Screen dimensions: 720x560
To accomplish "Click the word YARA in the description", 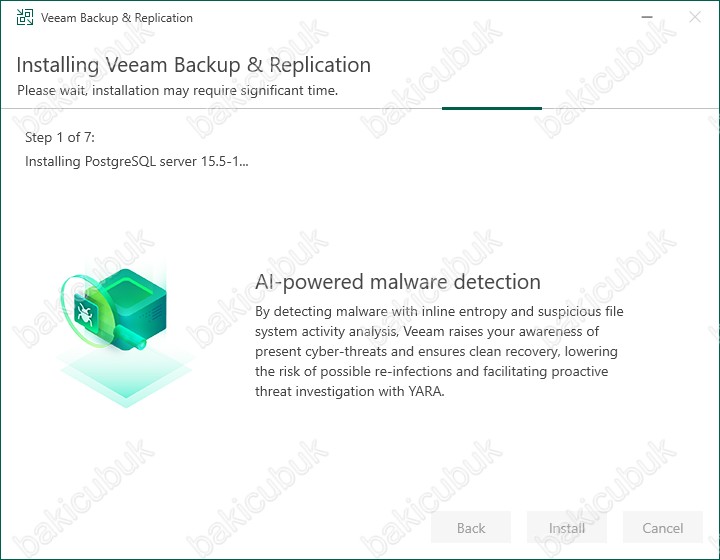I will [x=426, y=392].
